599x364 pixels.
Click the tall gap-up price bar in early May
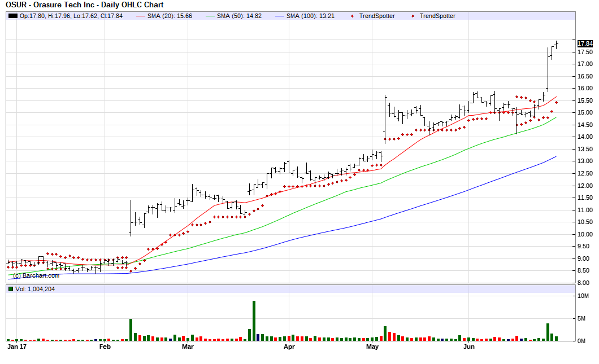385,120
